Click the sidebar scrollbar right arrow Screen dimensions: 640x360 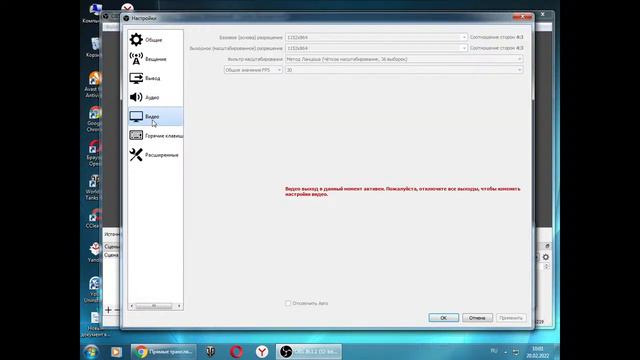pyautogui.click(x=179, y=306)
